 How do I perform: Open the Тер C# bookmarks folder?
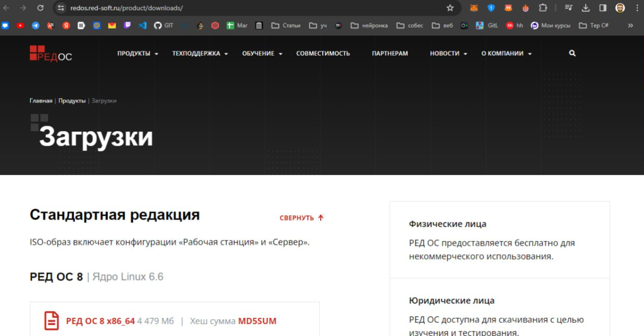tap(593, 25)
